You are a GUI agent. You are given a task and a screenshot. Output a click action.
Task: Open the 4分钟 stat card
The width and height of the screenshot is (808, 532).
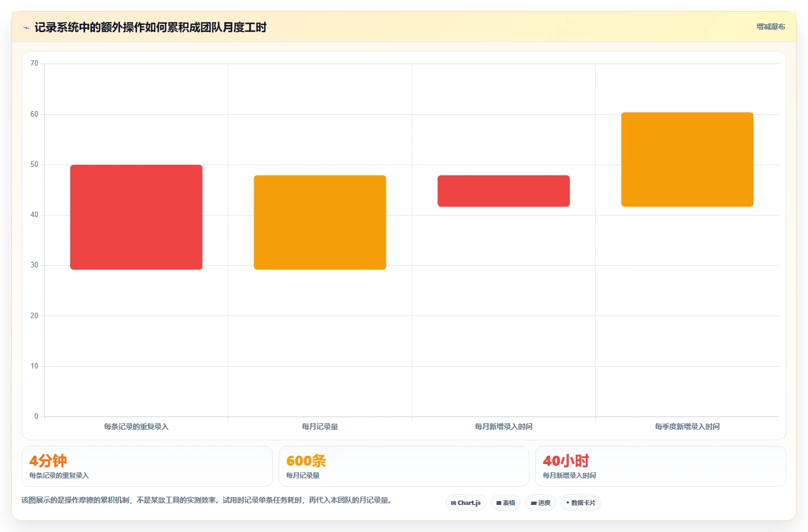pyautogui.click(x=147, y=466)
